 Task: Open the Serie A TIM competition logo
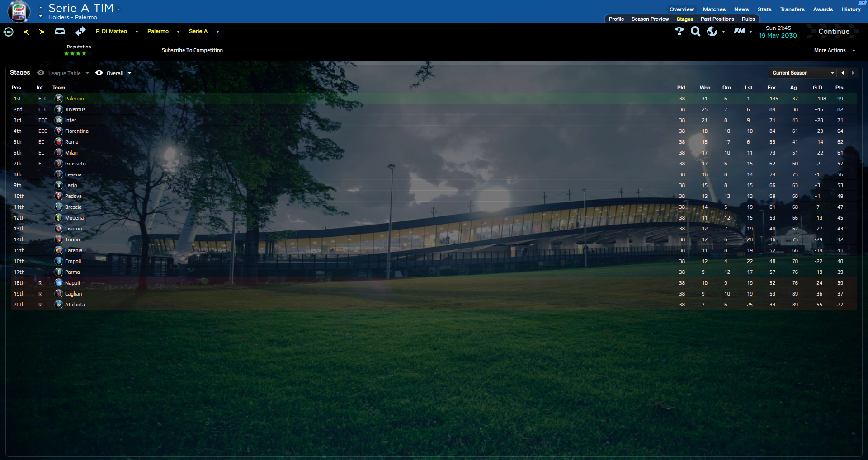(19, 11)
